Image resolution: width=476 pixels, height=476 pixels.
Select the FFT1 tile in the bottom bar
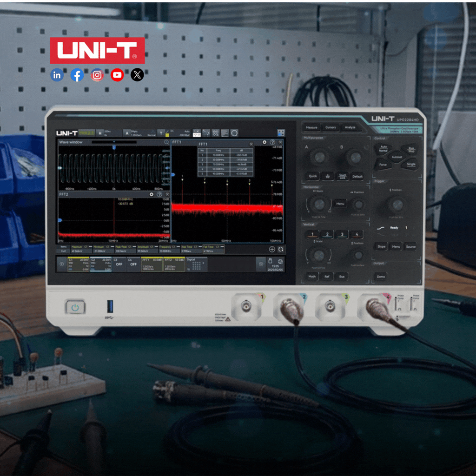pos(152,264)
